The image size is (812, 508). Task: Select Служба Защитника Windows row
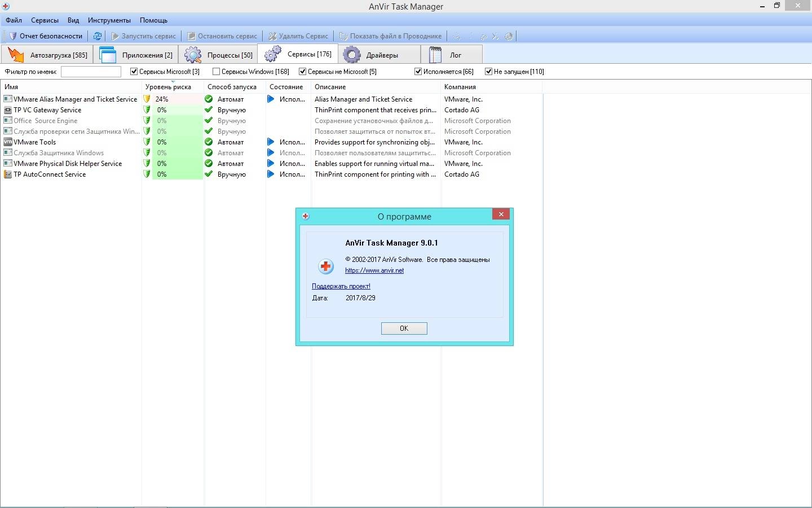(x=271, y=153)
